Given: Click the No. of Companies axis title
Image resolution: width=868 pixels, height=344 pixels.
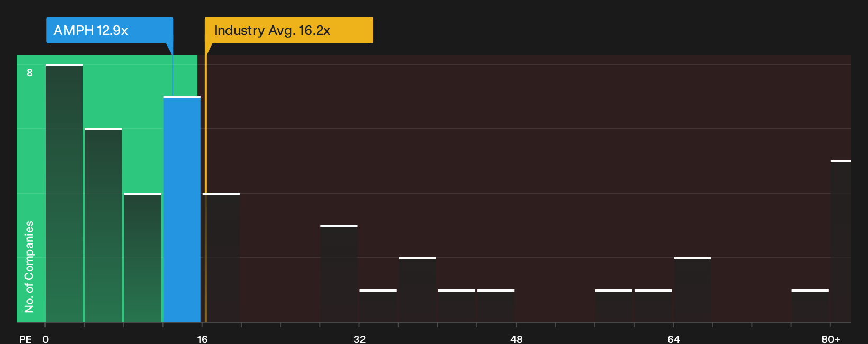Looking at the screenshot, I should tap(29, 267).
